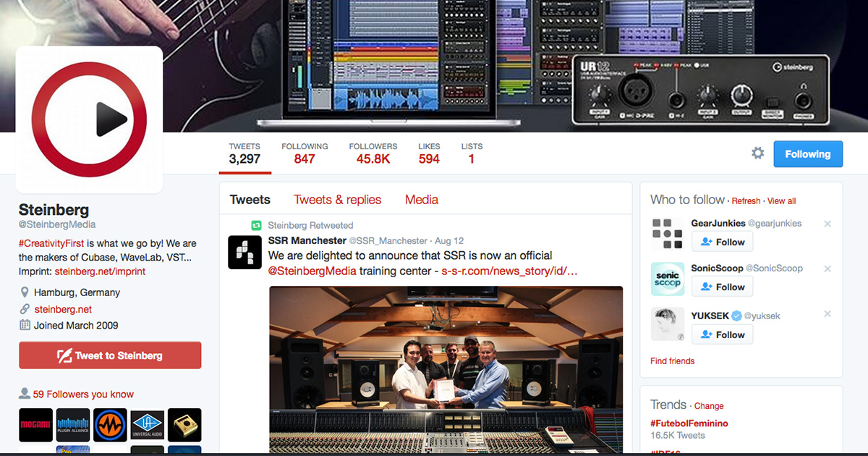Viewport: 868px width, 456px height.
Task: Follow the SonicScoop account
Action: (x=722, y=287)
